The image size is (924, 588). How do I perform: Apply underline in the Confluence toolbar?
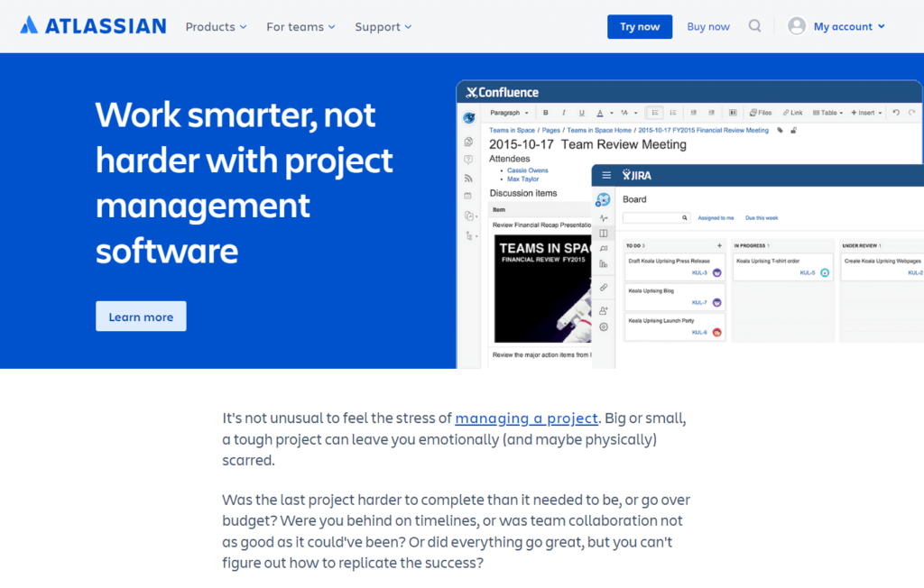(x=582, y=113)
